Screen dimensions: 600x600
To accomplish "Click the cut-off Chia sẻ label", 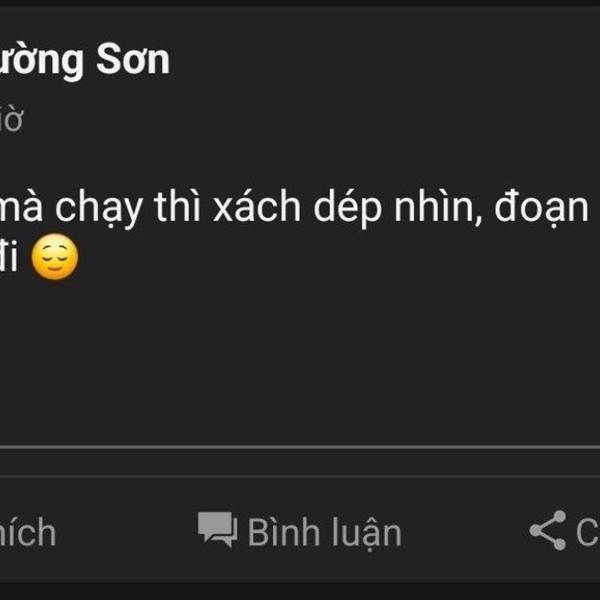I will point(588,532).
